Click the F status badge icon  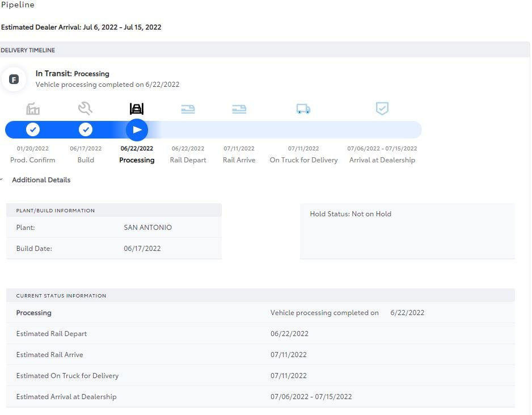(14, 79)
